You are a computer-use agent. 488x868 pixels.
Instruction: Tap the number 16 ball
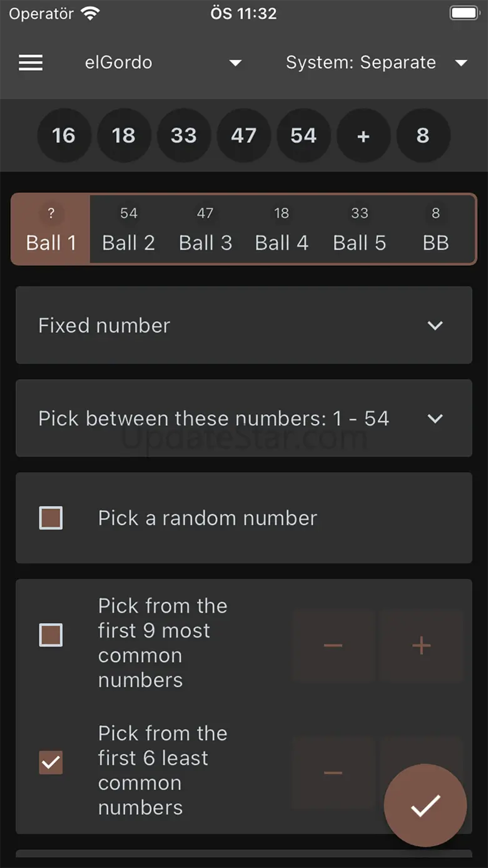[x=64, y=135]
